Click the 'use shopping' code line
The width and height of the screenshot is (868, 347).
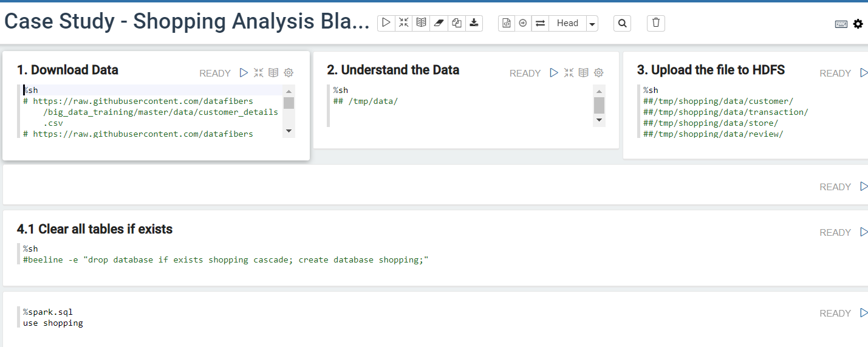[53, 323]
